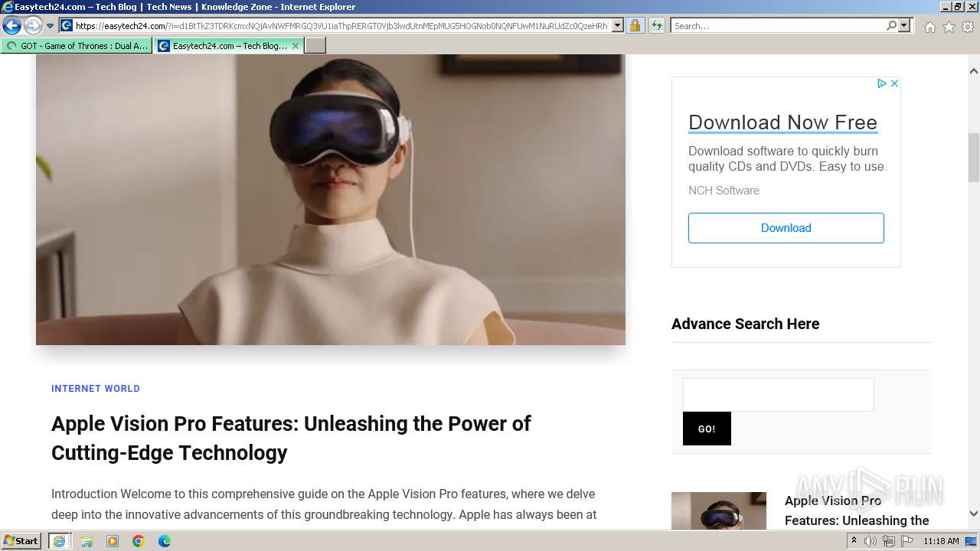Switch to the GOT - Game of Thrones tab

pyautogui.click(x=77, y=46)
